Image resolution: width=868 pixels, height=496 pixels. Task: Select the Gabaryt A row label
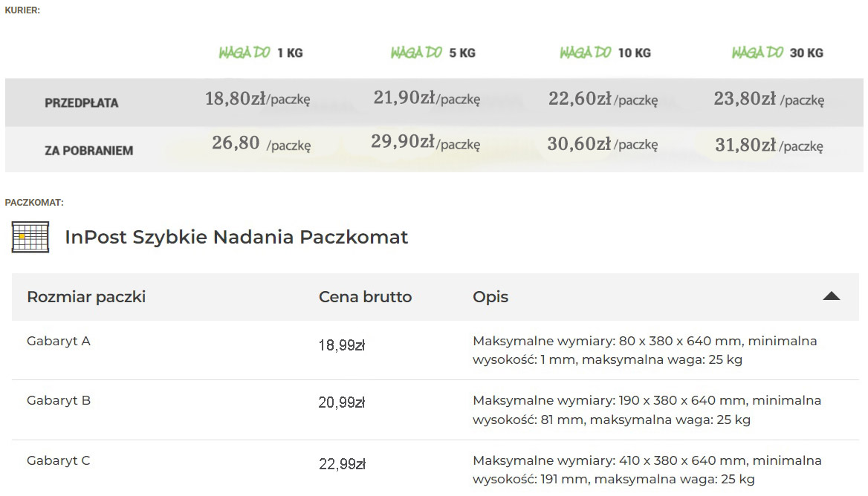click(x=59, y=342)
